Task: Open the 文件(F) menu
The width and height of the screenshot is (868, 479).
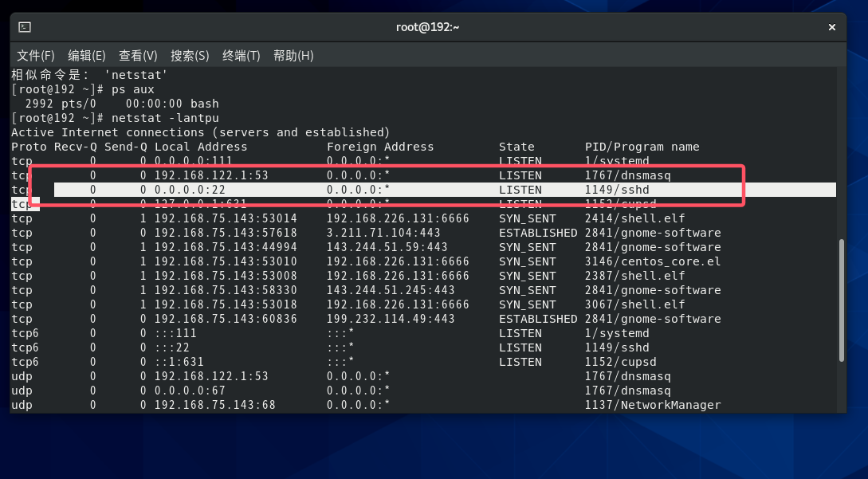Action: [35, 55]
